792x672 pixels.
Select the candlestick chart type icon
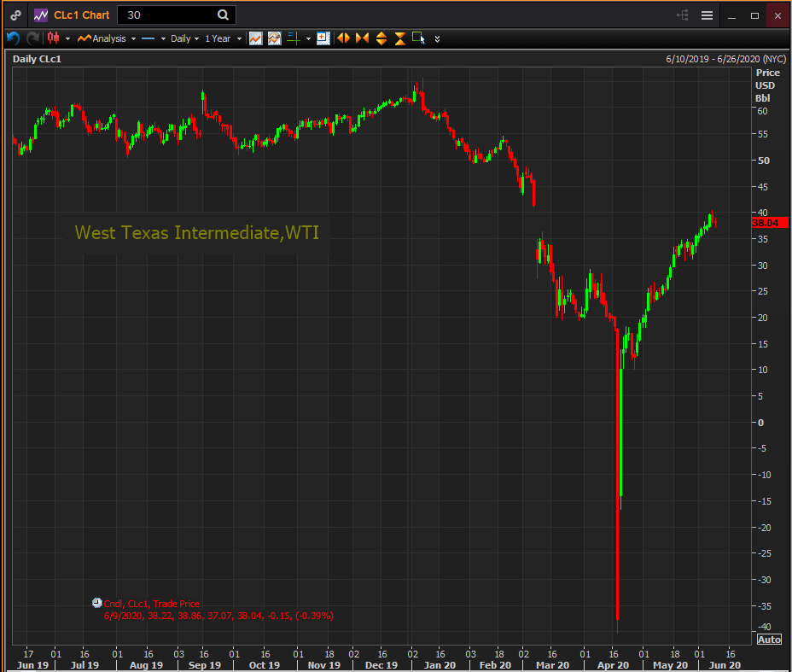pyautogui.click(x=53, y=38)
